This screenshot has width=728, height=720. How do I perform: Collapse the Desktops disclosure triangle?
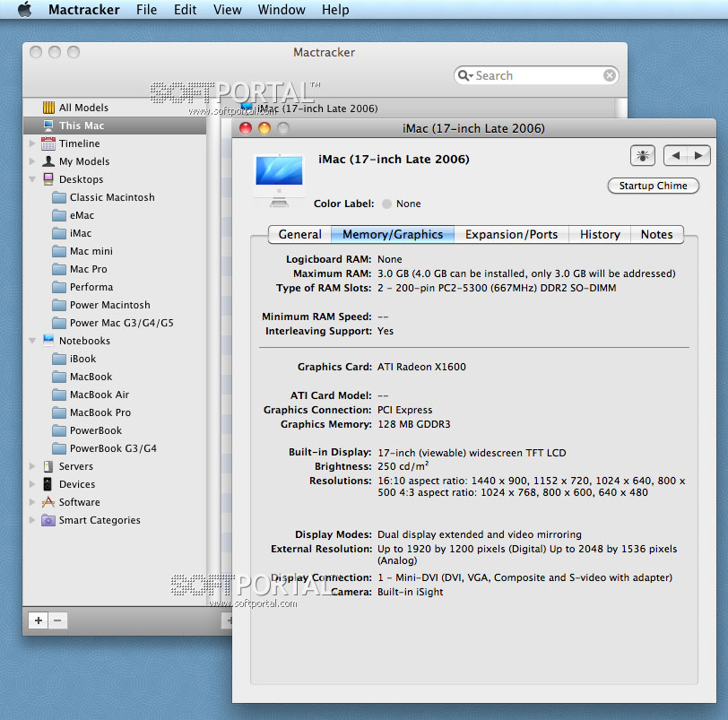click(32, 179)
